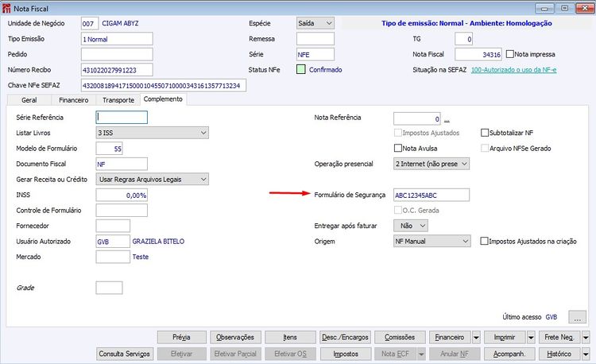This screenshot has height=364, width=596.
Task: Click the Nota Fiscal number field 34316
Action: coord(478,54)
